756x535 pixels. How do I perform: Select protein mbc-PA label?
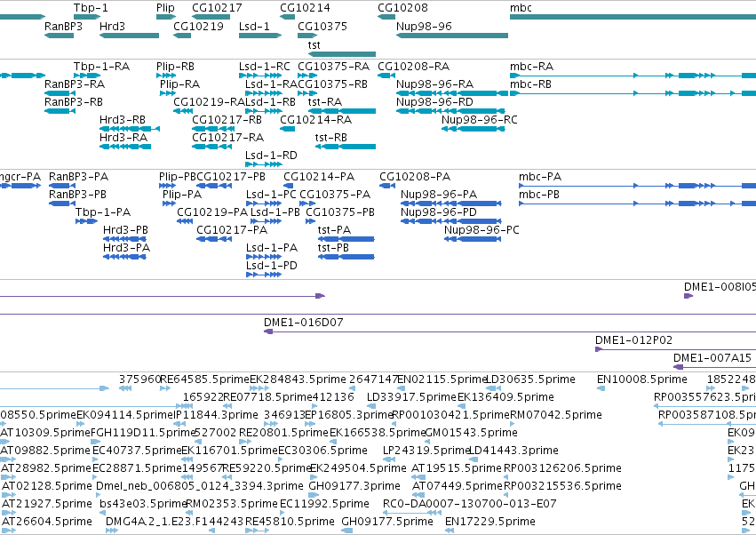point(540,177)
